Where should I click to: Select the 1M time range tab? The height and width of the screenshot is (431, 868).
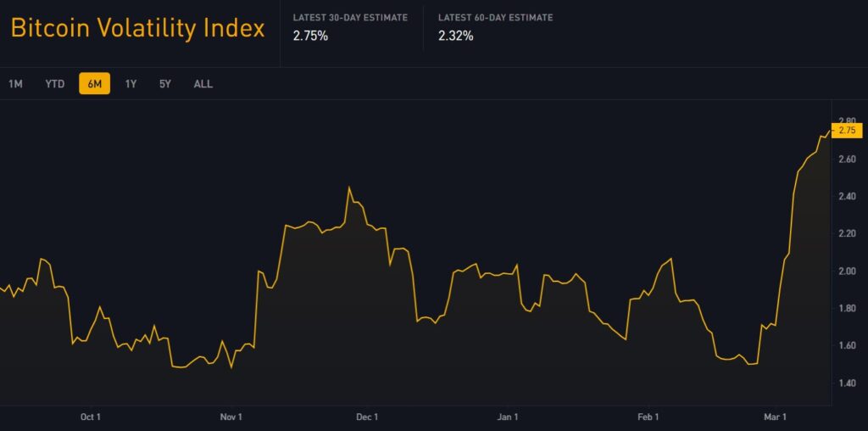tap(15, 84)
